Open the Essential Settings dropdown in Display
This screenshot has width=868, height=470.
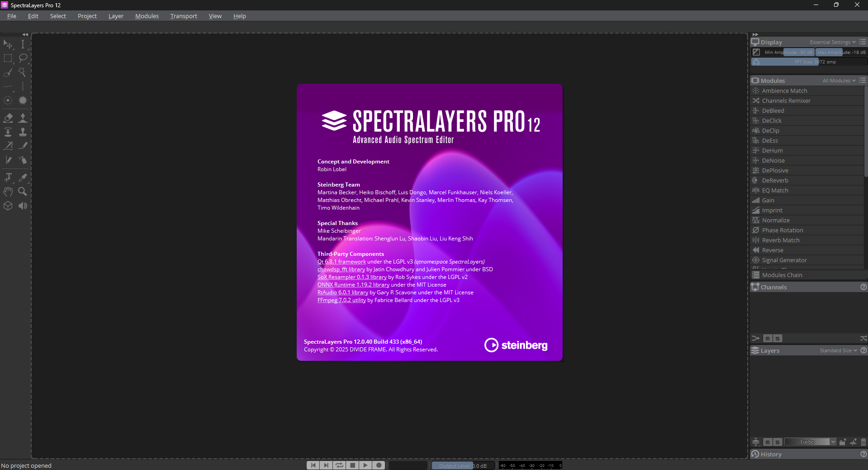[832, 42]
